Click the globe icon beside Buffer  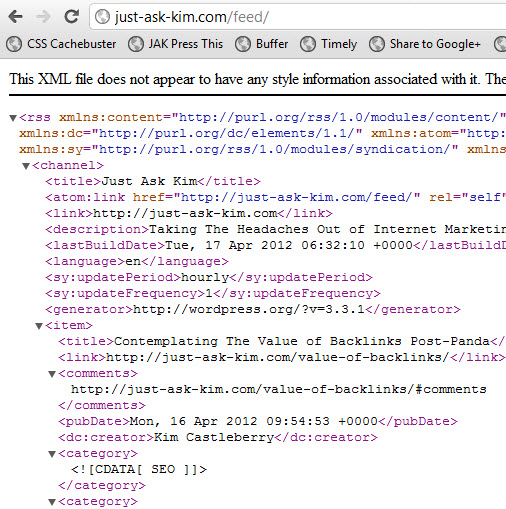(243, 44)
